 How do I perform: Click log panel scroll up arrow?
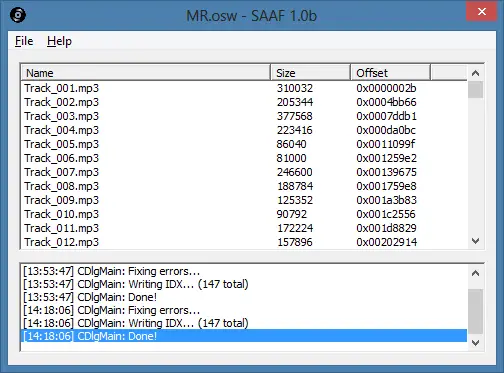pos(475,273)
